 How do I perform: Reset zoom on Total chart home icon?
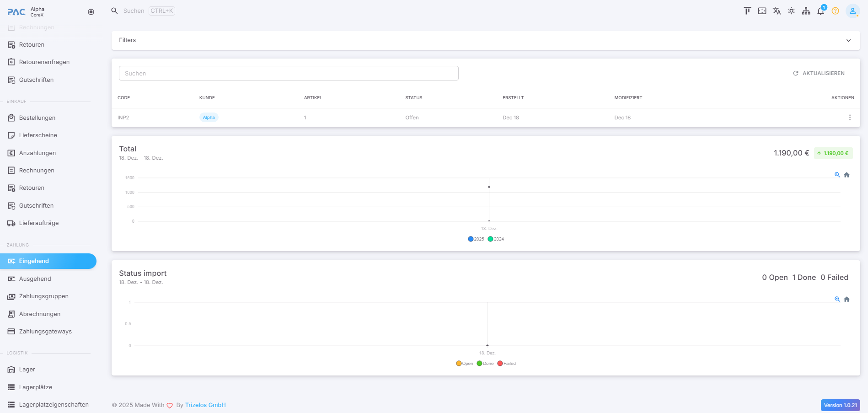click(x=847, y=175)
